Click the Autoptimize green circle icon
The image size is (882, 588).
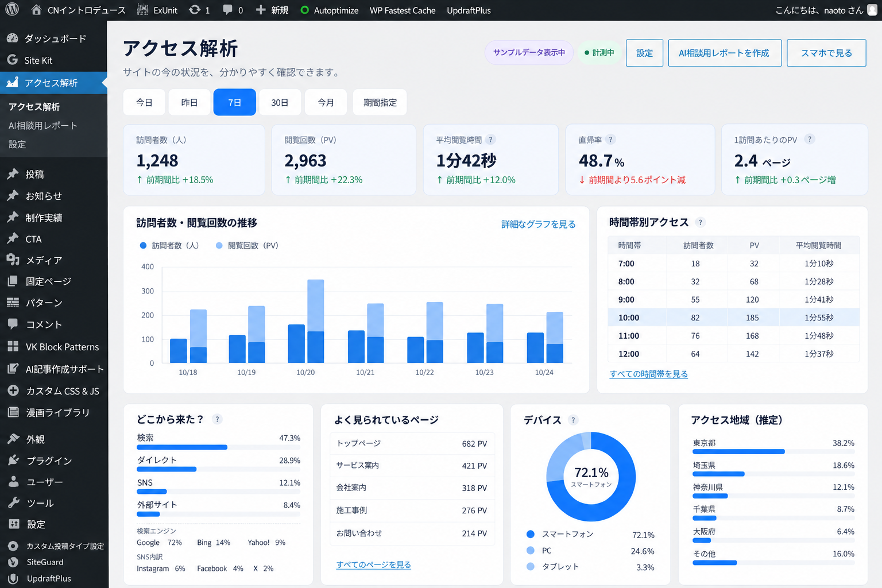304,10
